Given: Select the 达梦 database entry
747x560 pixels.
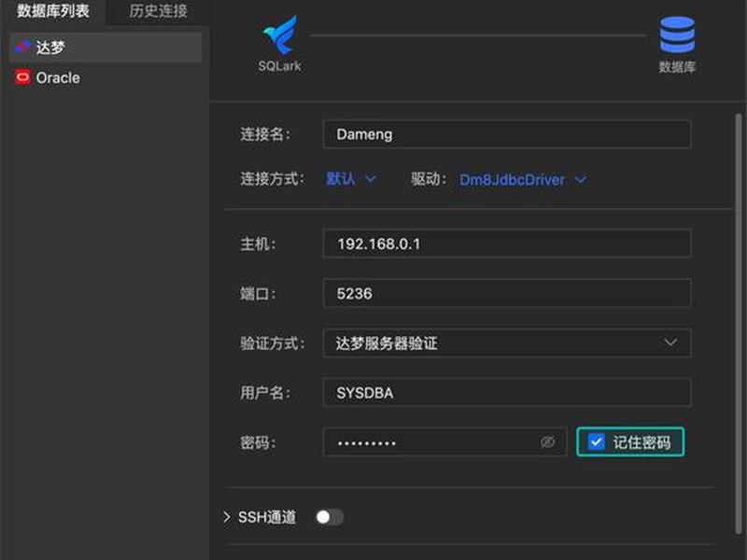Looking at the screenshot, I should click(x=106, y=48).
